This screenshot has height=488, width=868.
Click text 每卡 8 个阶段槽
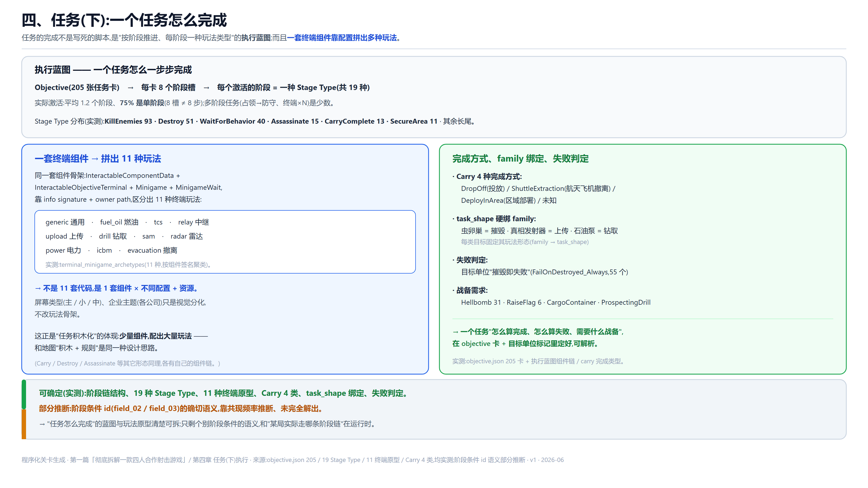[168, 88]
